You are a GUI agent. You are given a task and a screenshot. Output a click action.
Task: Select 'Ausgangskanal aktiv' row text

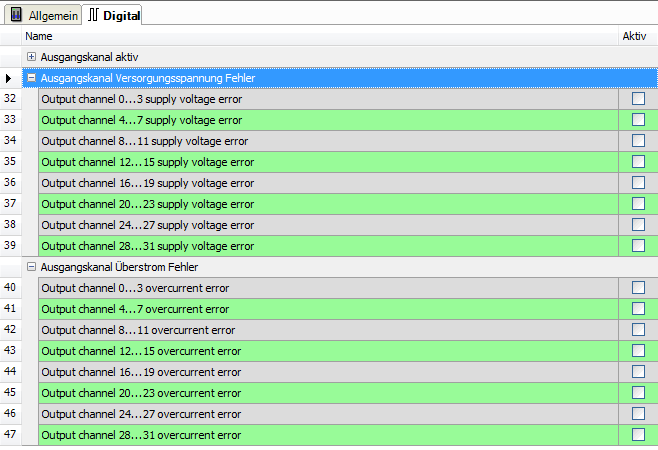89,57
